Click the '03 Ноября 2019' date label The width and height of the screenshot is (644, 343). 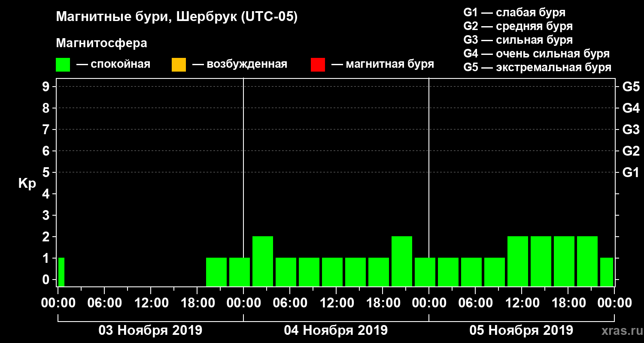150,330
